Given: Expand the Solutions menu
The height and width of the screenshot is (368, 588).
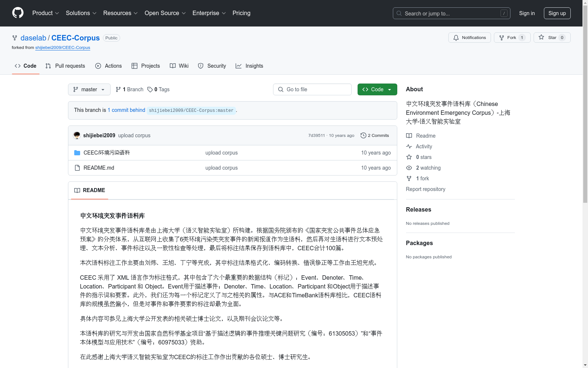Looking at the screenshot, I should pos(81,13).
